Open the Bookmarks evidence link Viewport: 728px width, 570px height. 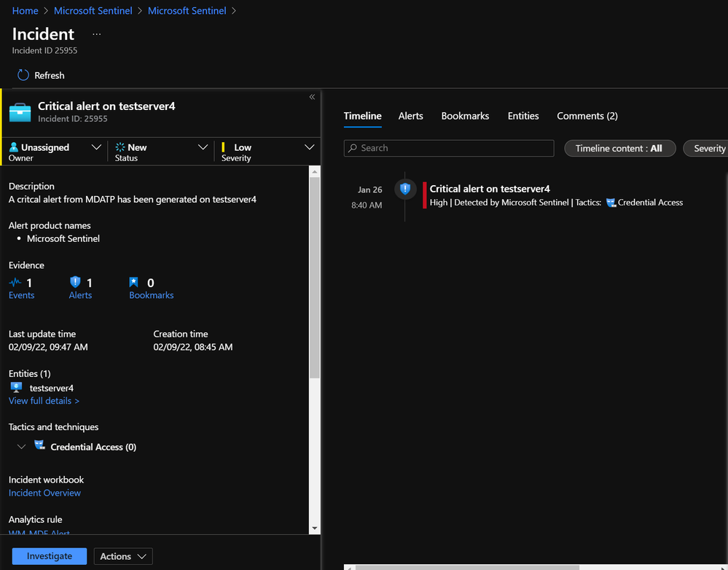[152, 295]
